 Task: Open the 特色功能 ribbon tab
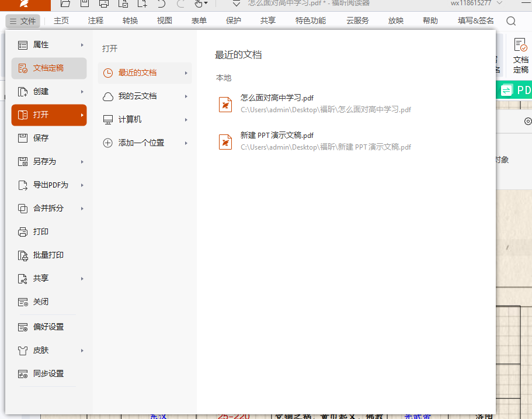(311, 21)
